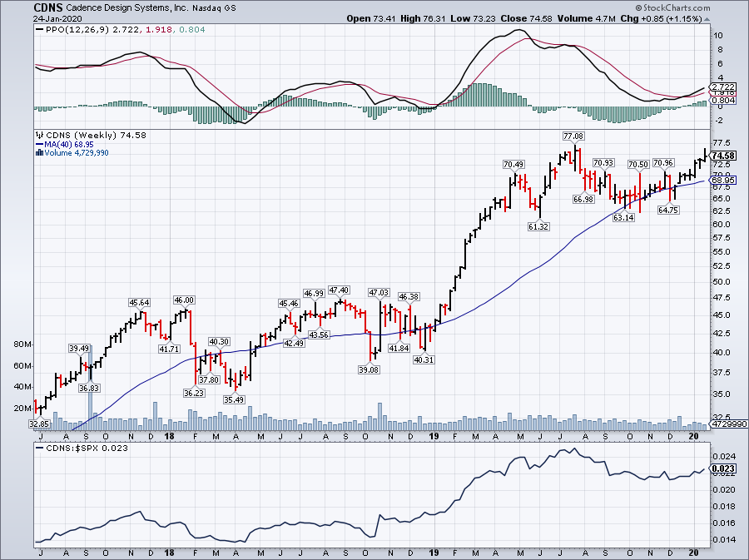Click the date 24-Jan-2020
This screenshot has height=560, width=749.
[x=57, y=18]
